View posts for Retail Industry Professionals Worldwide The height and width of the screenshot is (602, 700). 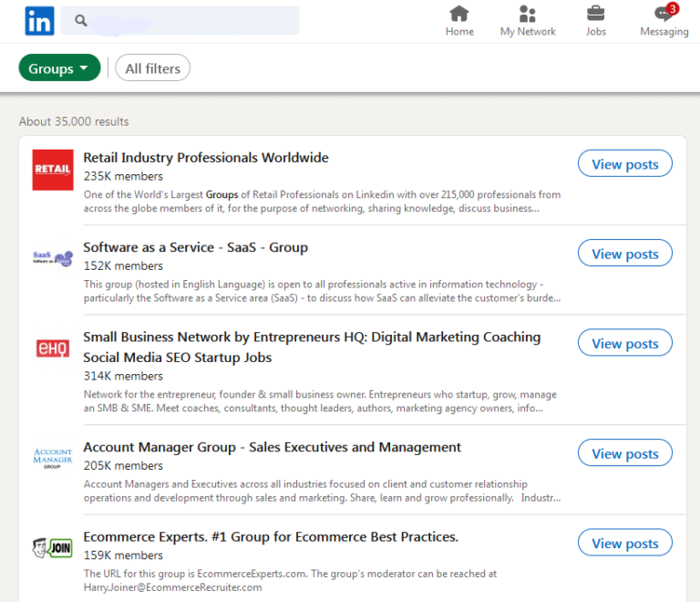tap(624, 164)
